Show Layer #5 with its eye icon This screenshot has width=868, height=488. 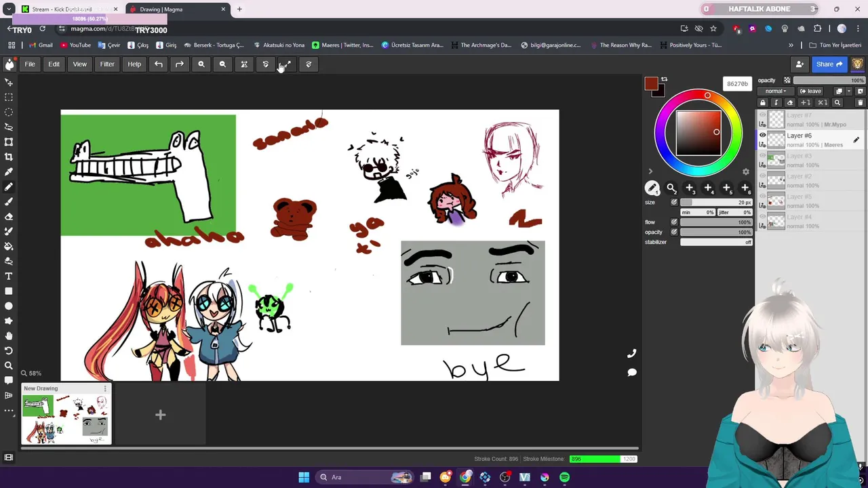pyautogui.click(x=762, y=197)
